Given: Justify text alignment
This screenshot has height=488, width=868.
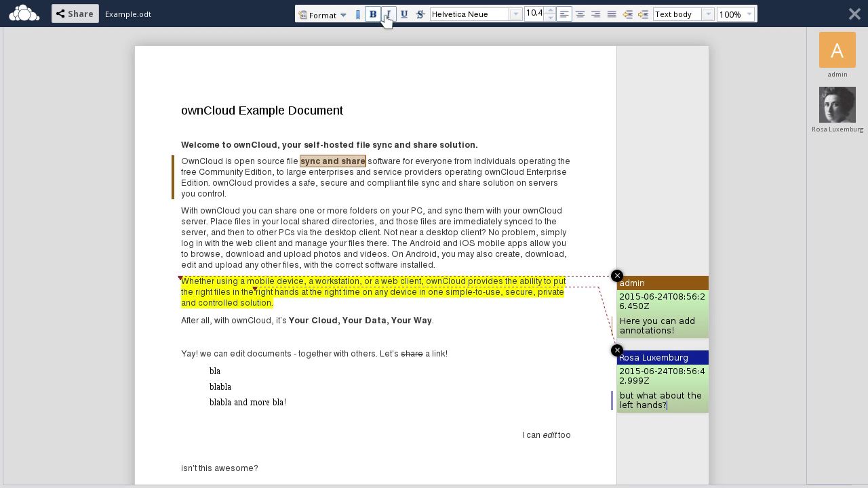Looking at the screenshot, I should 611,14.
